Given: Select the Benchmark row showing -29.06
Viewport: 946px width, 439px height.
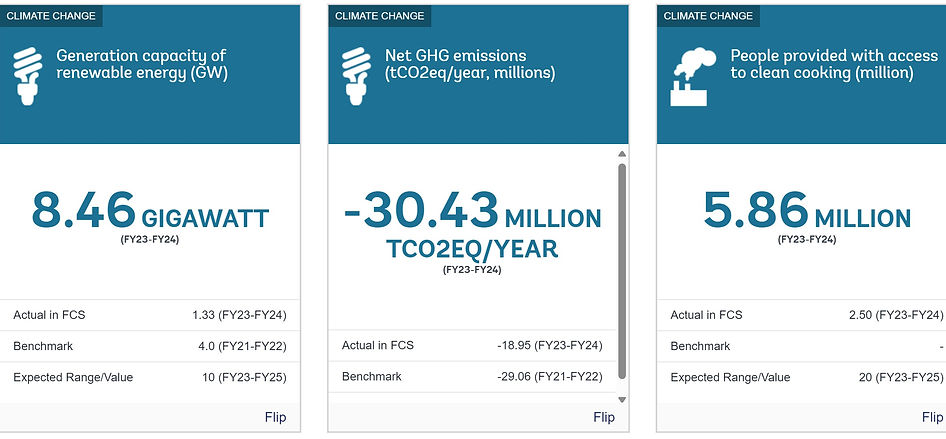Looking at the screenshot, I should (x=472, y=377).
